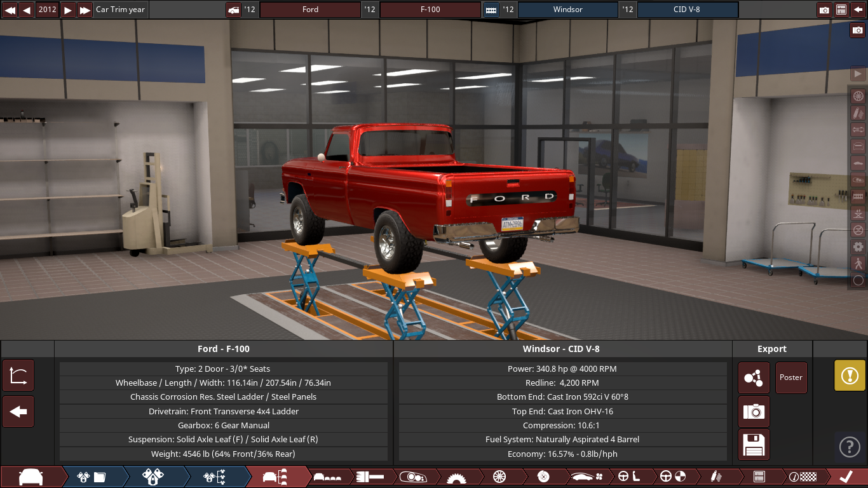Open the engine variant pistons tab
868x488 pixels.
[x=153, y=477]
